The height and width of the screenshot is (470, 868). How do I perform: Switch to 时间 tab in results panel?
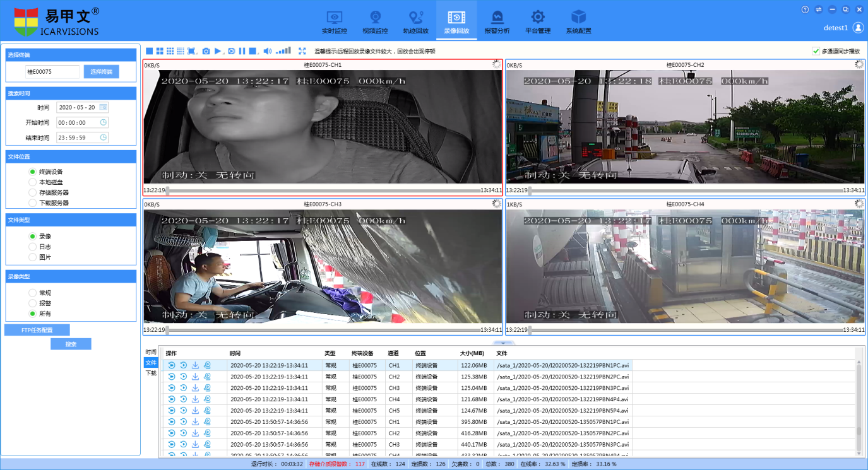[151, 352]
